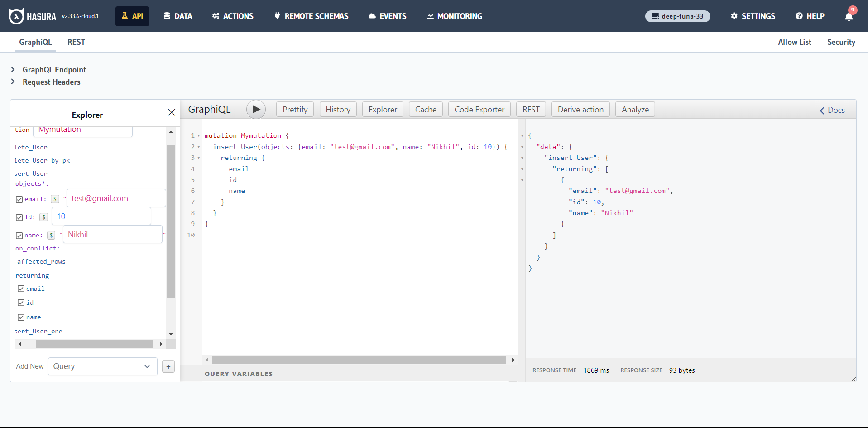Click the Hasura logo icon
Image resolution: width=868 pixels, height=428 pixels.
(16, 16)
